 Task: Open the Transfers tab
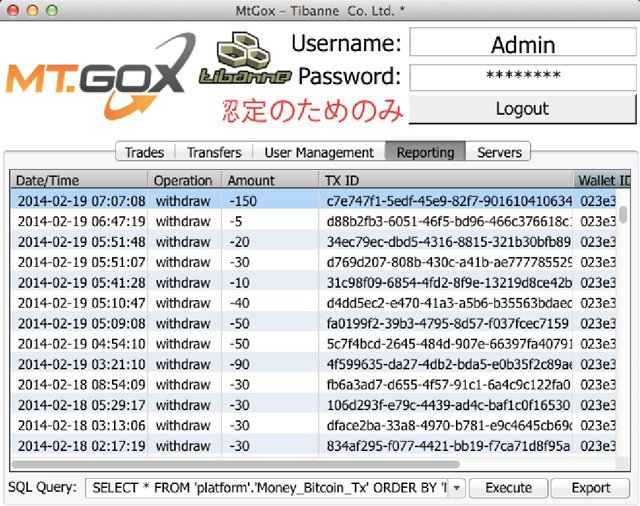point(214,152)
